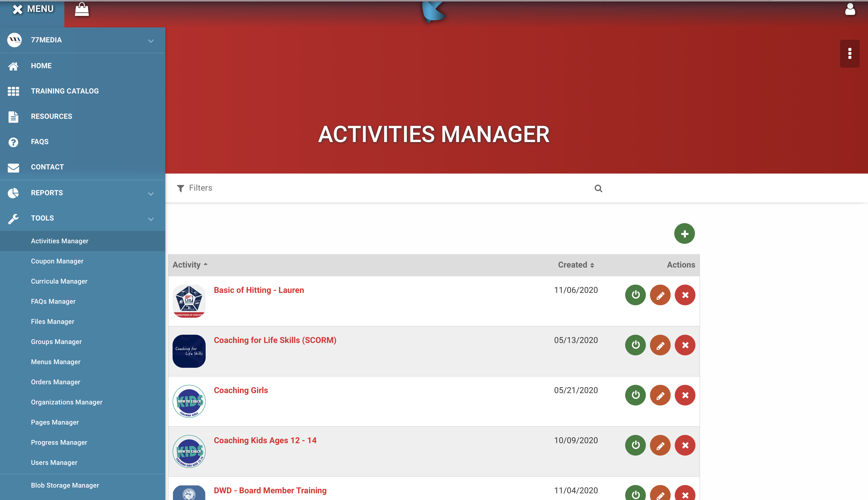Viewport: 868px width, 500px height.
Task: Collapse the Tools menu chevron
Action: (150, 219)
